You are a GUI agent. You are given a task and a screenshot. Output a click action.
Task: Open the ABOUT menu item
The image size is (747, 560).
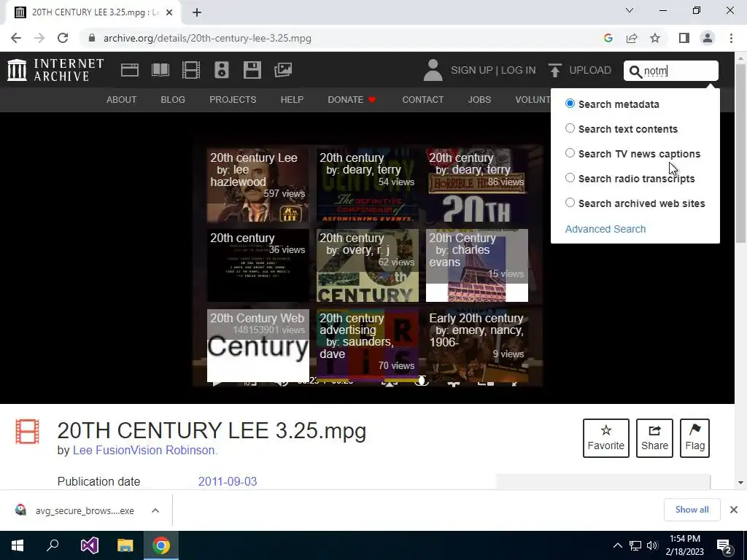click(122, 99)
